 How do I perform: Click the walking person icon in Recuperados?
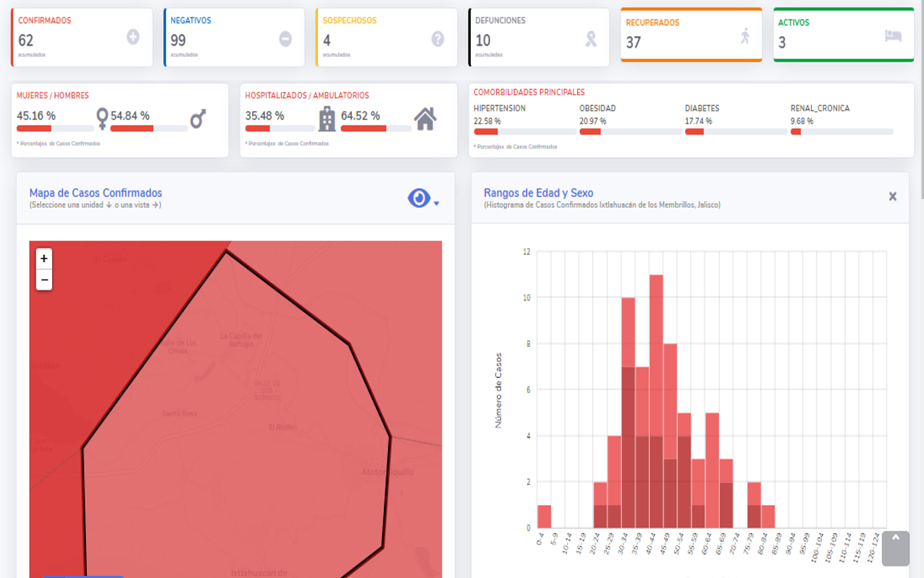[745, 36]
